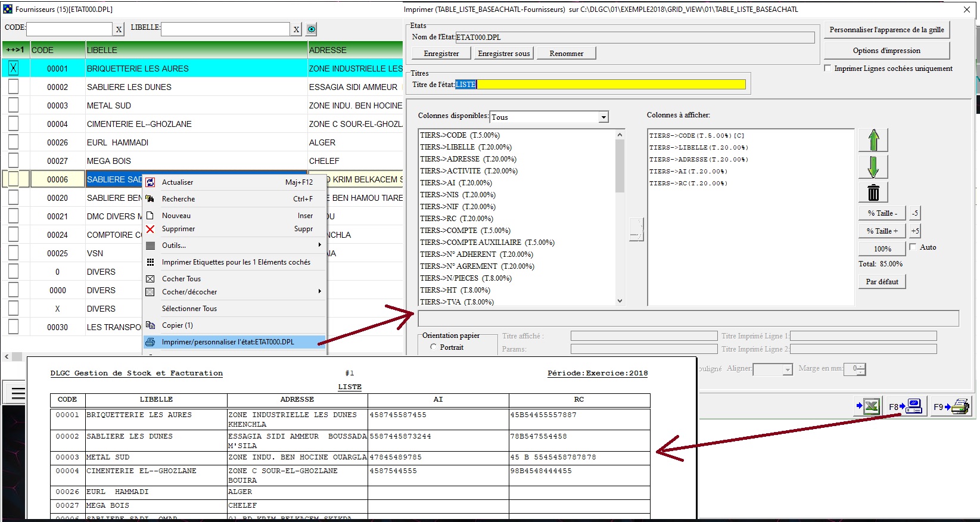Click the 100% size button
Image resolution: width=980 pixels, height=522 pixels.
(882, 249)
